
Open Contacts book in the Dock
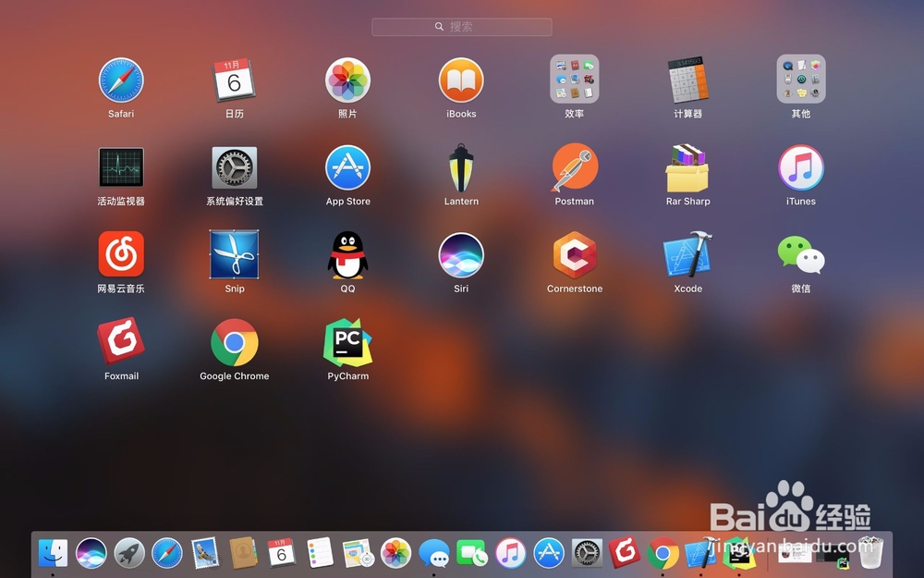coord(243,553)
